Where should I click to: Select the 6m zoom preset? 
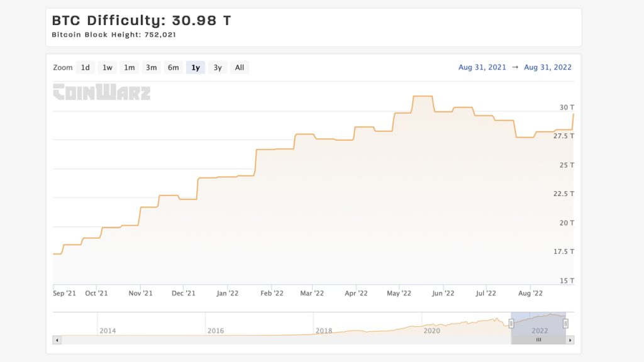[x=172, y=67]
